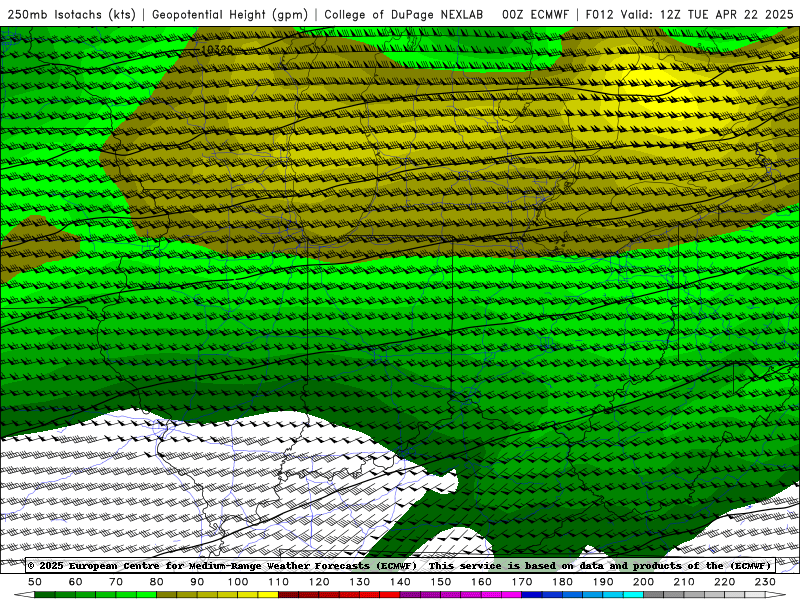Image resolution: width=800 pixels, height=600 pixels.
Task: Click the 110 value on color scale
Action: click(278, 582)
